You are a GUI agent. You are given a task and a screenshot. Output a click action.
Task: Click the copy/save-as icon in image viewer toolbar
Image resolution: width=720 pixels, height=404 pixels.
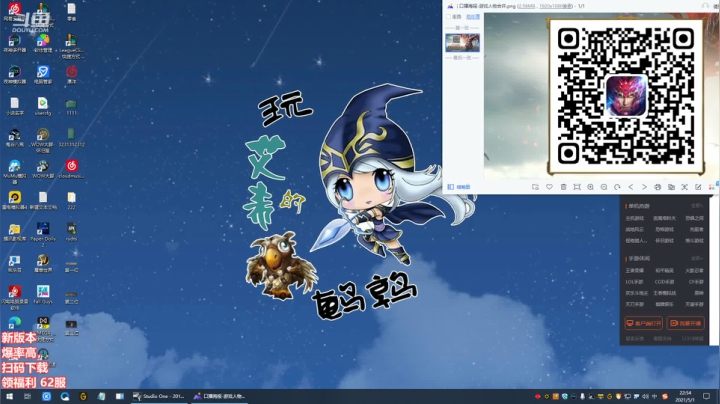671,187
